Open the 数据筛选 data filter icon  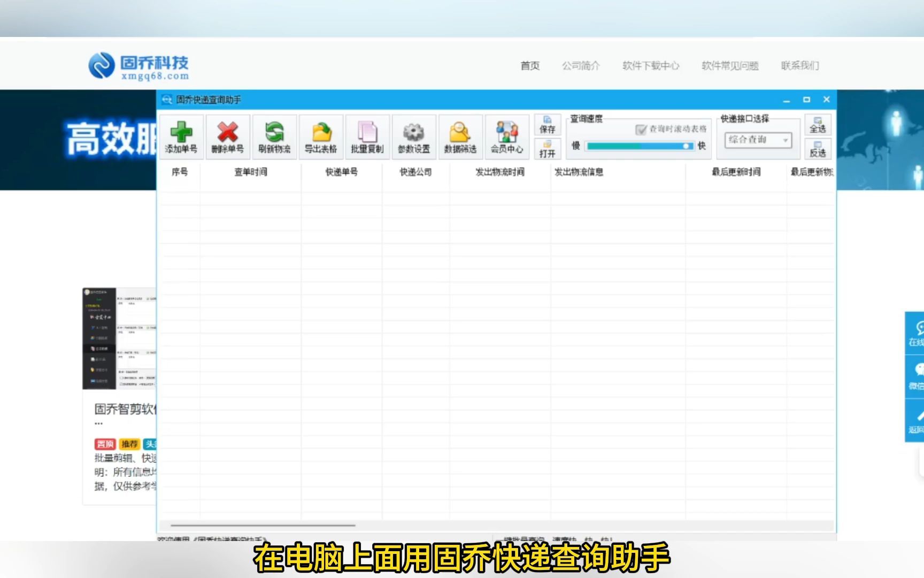[x=460, y=137]
